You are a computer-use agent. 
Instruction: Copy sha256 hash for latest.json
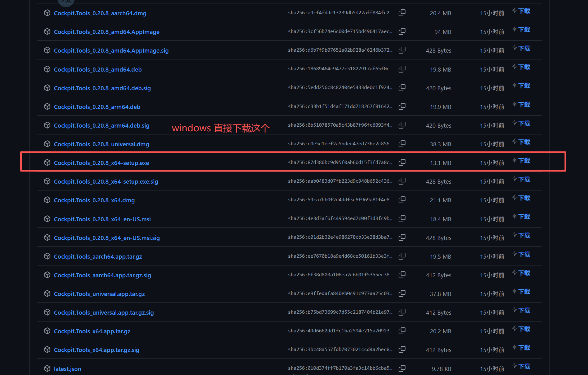[x=402, y=368]
